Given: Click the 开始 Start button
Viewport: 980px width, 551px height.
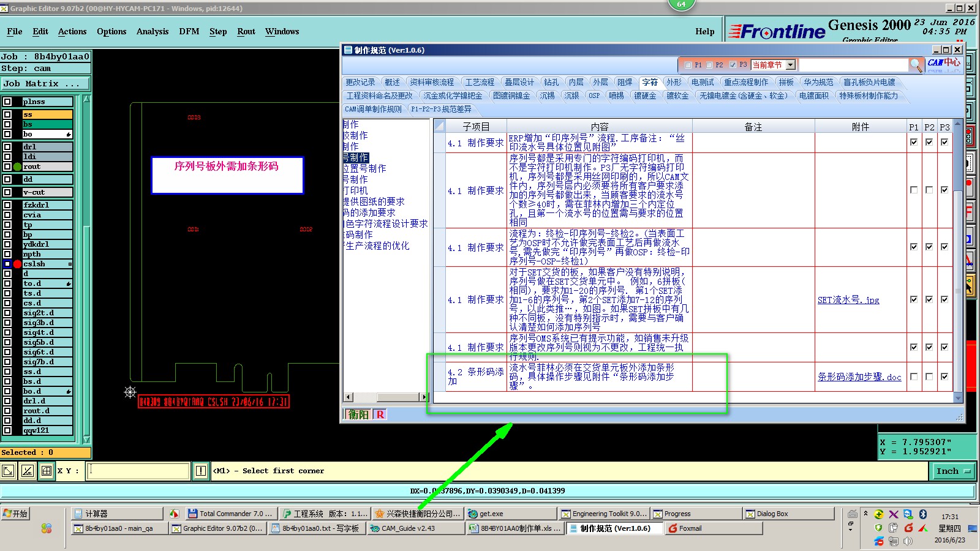Looking at the screenshot, I should (x=16, y=514).
